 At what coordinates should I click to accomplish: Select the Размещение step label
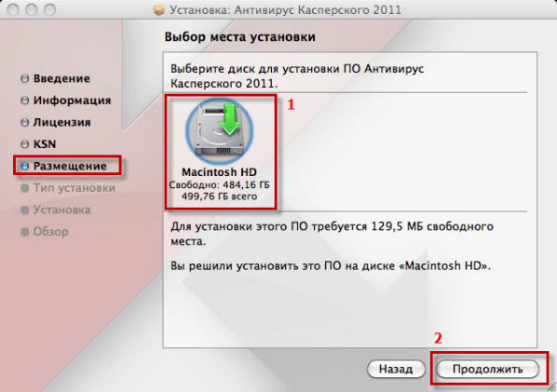70,166
